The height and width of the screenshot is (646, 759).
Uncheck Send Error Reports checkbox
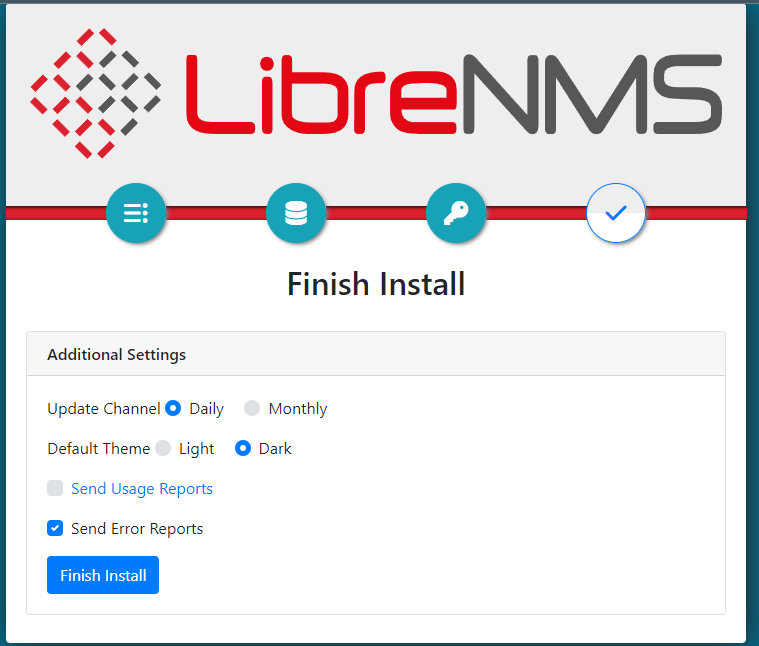coord(55,528)
